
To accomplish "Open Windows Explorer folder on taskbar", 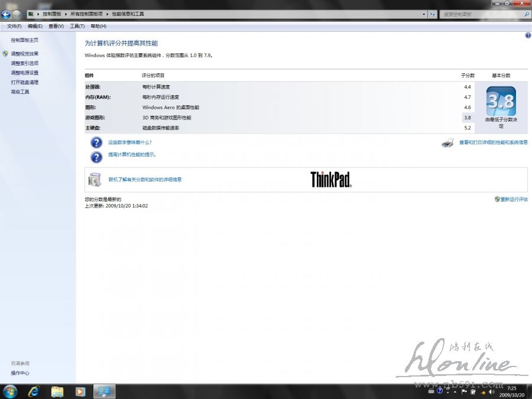I will point(57,392).
